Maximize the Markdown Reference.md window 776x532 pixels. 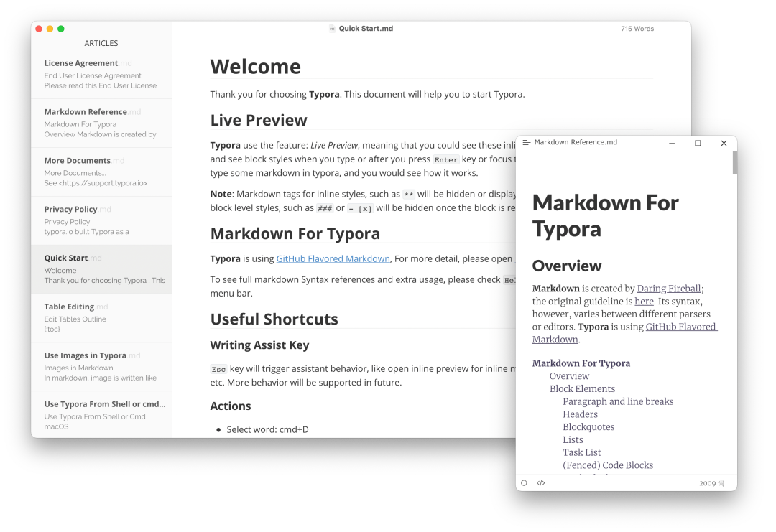point(698,143)
